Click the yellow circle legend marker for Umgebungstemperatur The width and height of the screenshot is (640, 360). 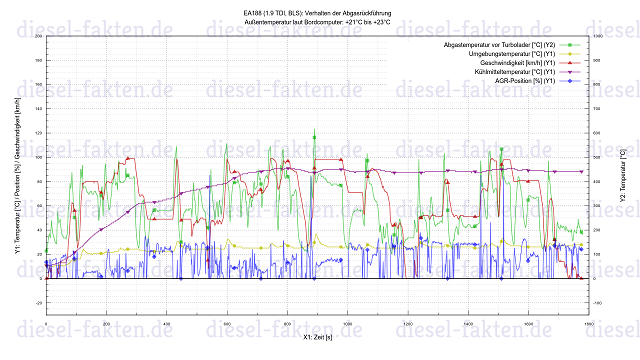[570, 54]
